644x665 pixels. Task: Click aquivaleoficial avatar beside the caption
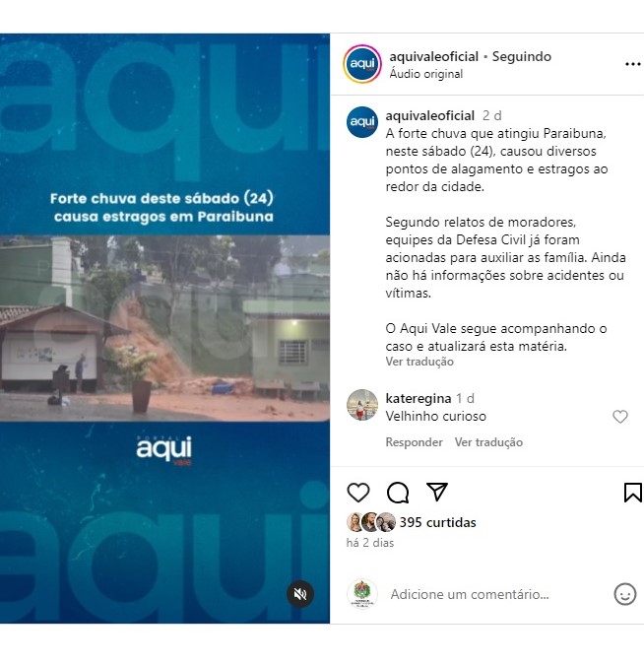coord(362,122)
